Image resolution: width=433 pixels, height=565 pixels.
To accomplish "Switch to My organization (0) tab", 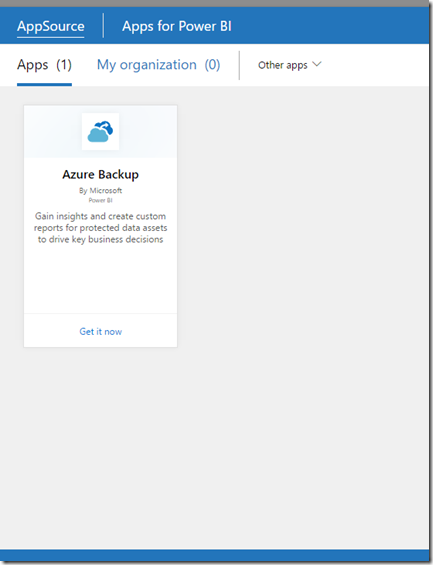I will tap(159, 65).
